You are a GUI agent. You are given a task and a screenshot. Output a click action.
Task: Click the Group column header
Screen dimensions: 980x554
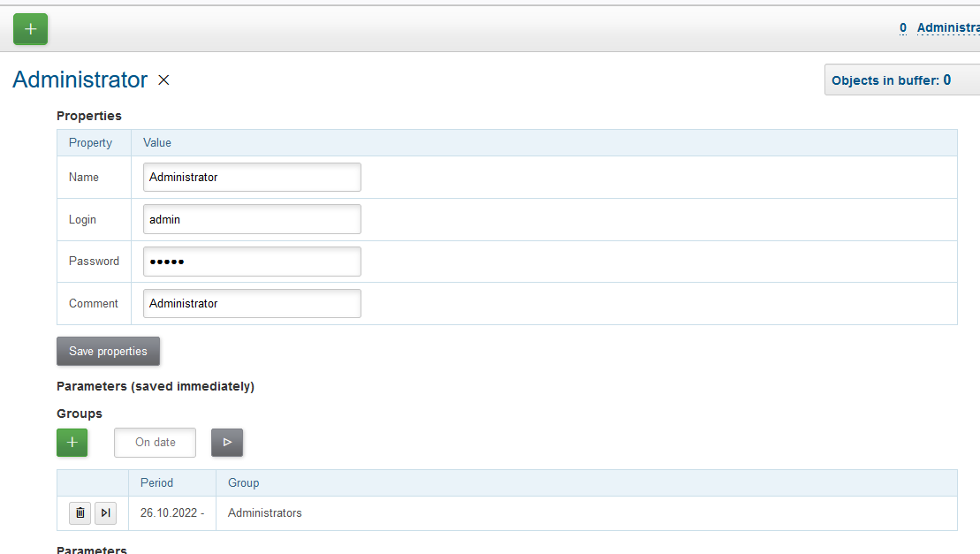[243, 482]
